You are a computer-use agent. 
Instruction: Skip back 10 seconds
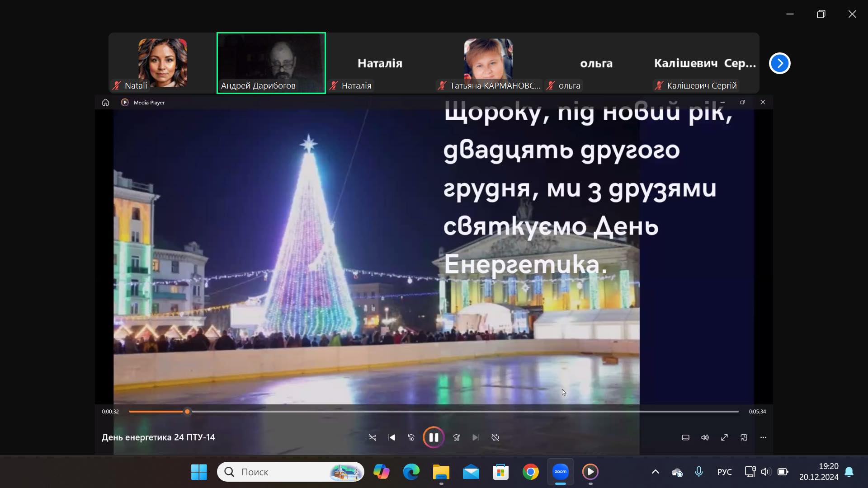coord(411,437)
